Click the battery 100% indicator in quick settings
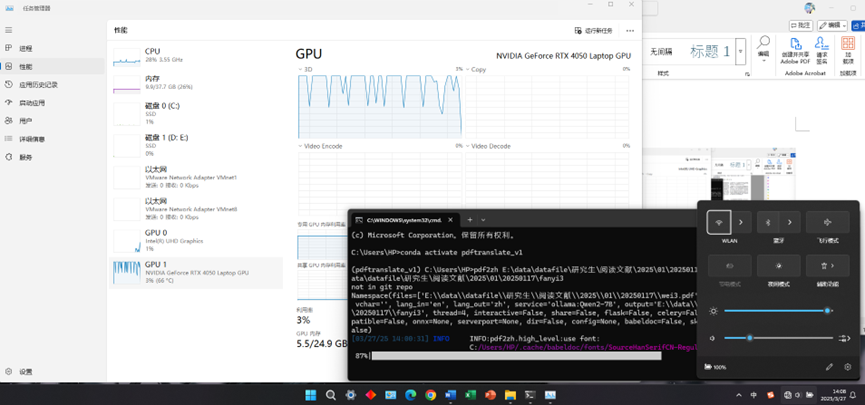Viewport: 865px width, 405px height. click(x=716, y=367)
